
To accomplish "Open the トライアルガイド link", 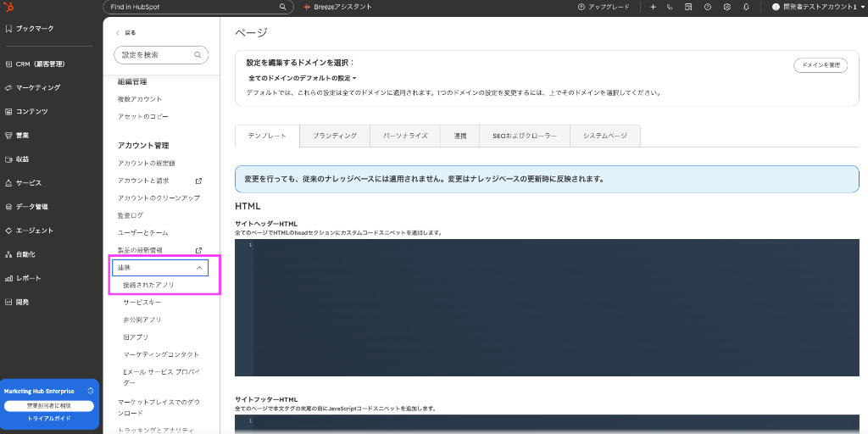I will click(x=49, y=419).
